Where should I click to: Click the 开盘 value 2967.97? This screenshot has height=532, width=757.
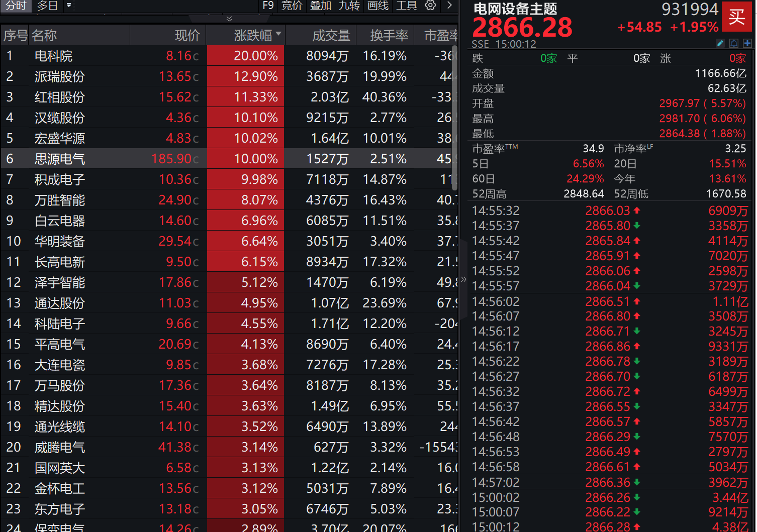[x=679, y=103]
